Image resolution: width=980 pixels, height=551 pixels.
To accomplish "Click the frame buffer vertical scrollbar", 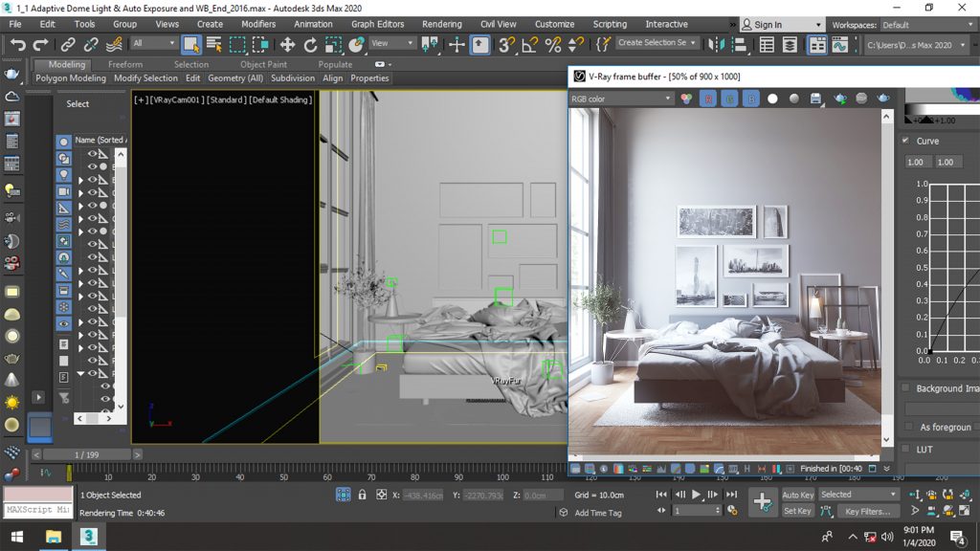I will pos(886,278).
